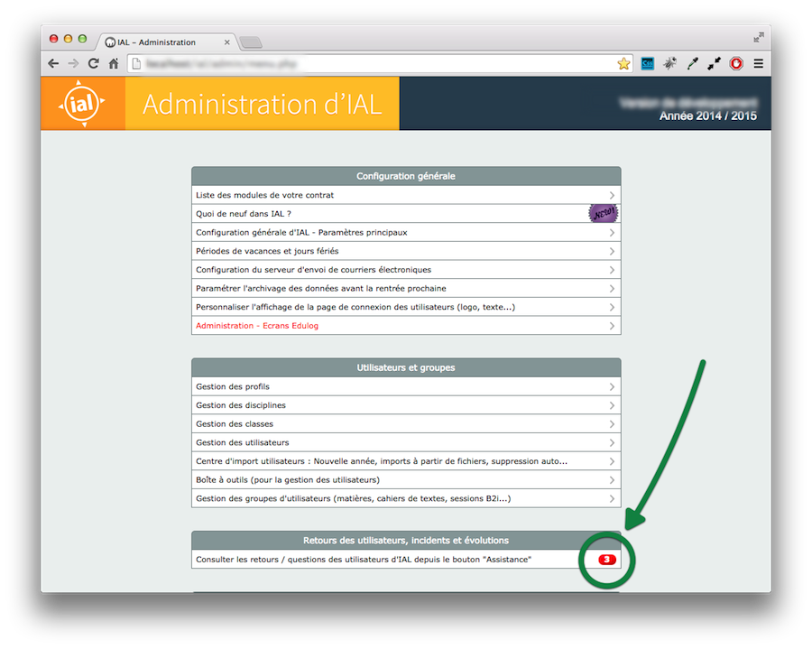Click the browser reload button

pyautogui.click(x=93, y=63)
